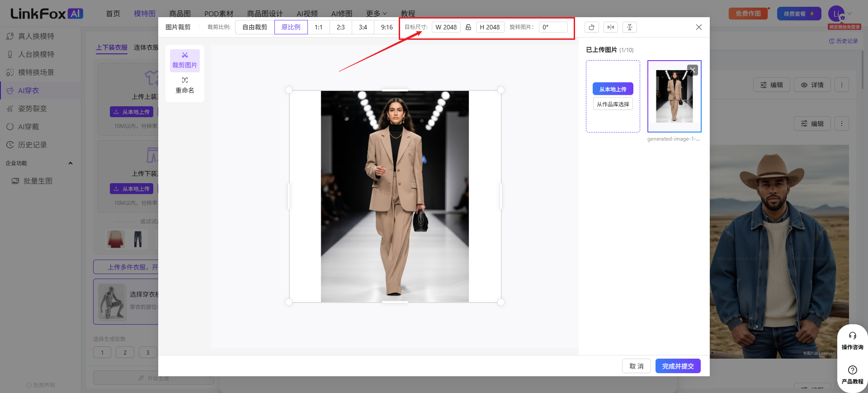
Task: Open 教程 in top navigation
Action: click(x=408, y=14)
